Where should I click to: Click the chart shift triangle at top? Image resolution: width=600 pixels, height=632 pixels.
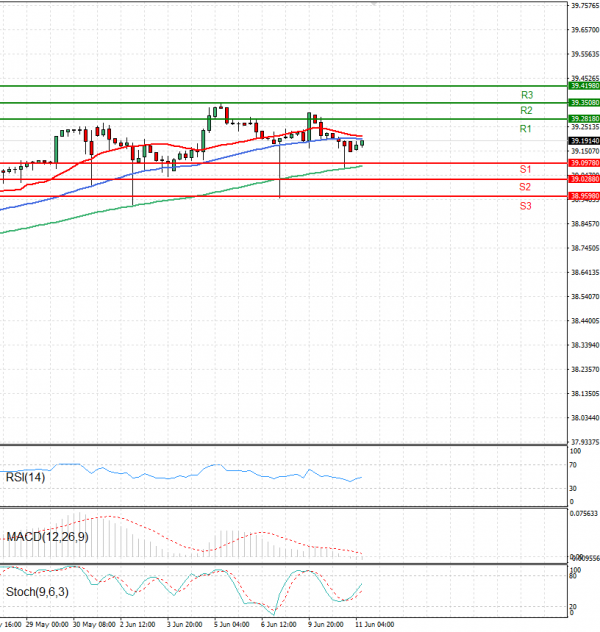click(373, 4)
